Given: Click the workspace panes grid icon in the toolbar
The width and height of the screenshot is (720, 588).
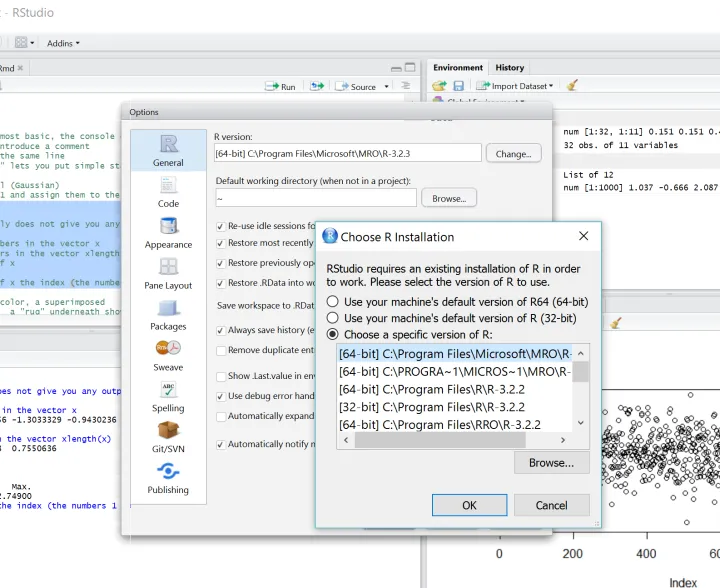Looking at the screenshot, I should coord(21,43).
